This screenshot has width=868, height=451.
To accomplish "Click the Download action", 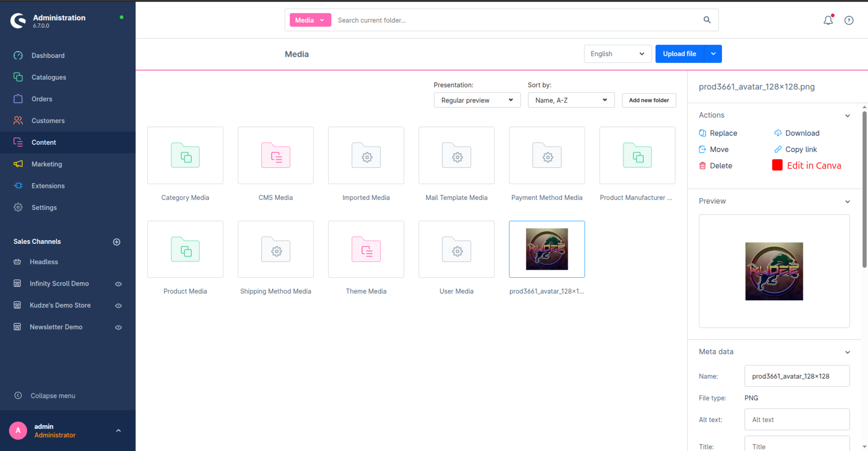I will point(797,133).
